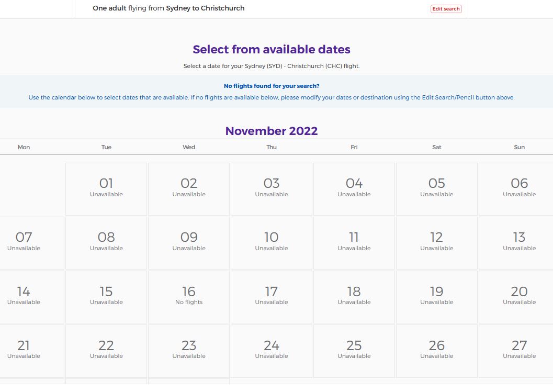Select the November 01 date cell
The height and width of the screenshot is (392, 553).
point(106,188)
